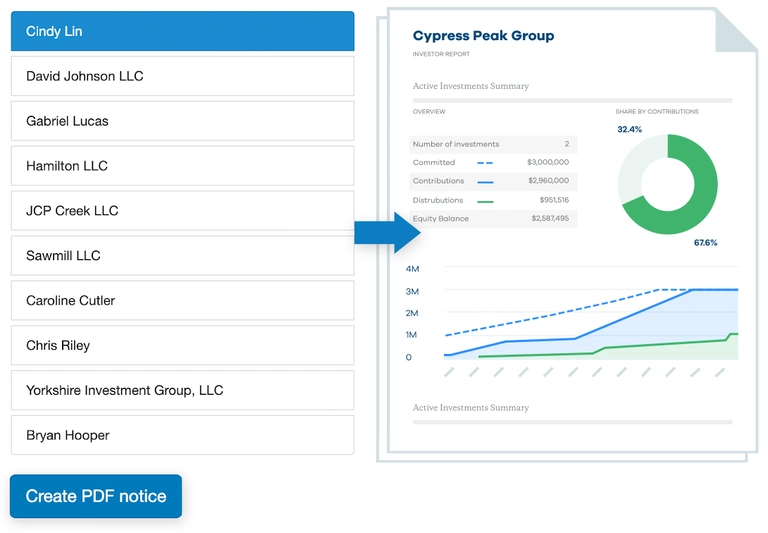Select David Johnson LLC investor
768x533 pixels.
[x=182, y=76]
